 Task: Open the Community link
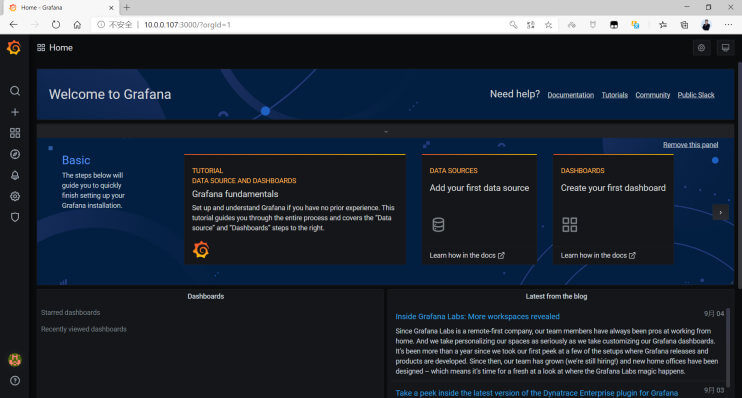point(653,95)
